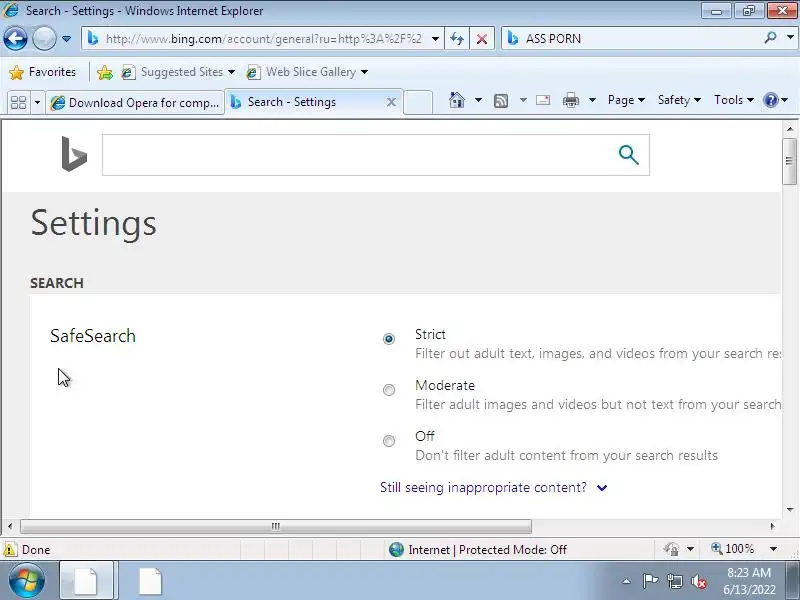Click the vertical scrollbar thumb

click(x=789, y=161)
